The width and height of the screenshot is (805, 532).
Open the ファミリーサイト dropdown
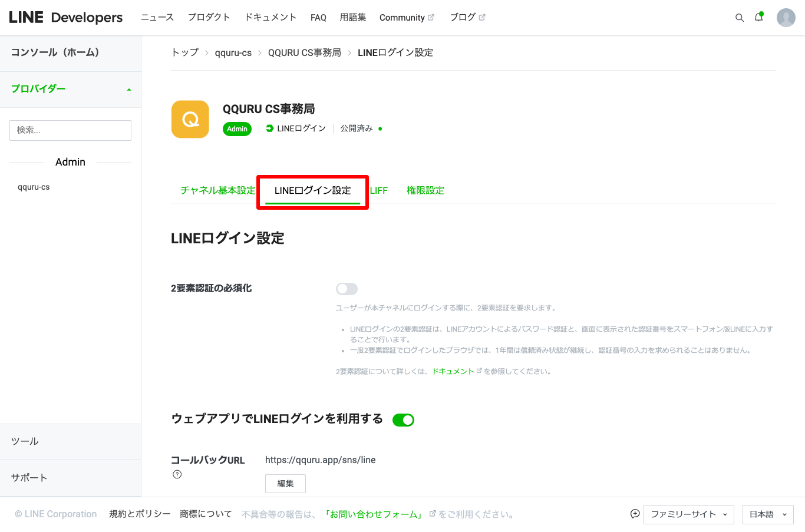point(688,514)
